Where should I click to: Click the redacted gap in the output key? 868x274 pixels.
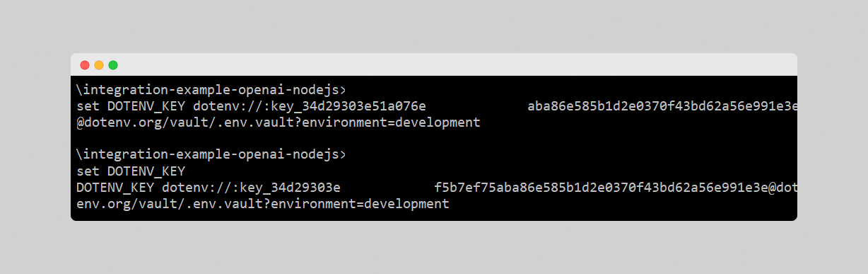(387, 188)
